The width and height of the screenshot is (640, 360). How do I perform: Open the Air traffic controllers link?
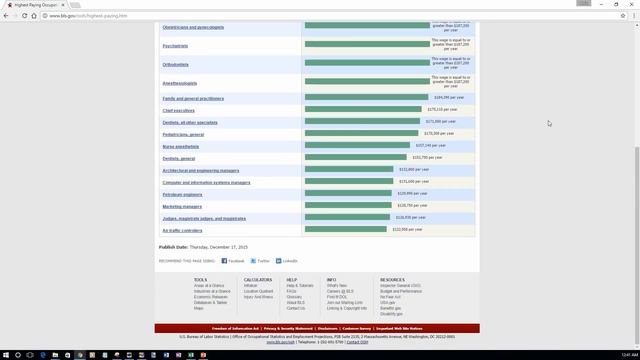click(x=182, y=231)
